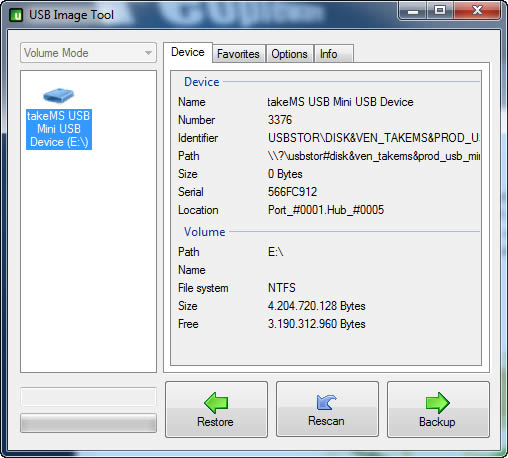Click the device number 3376
The image size is (508, 458).
(x=280, y=120)
